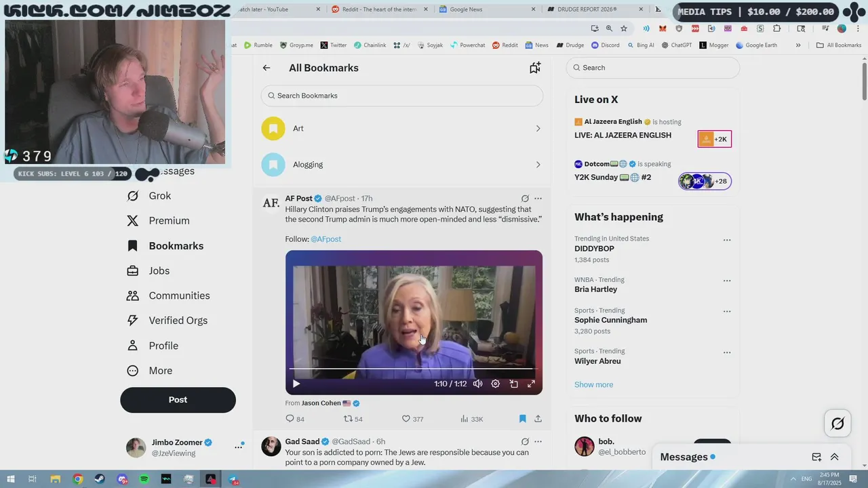Click the Post button
The image size is (868, 488).
point(178,400)
